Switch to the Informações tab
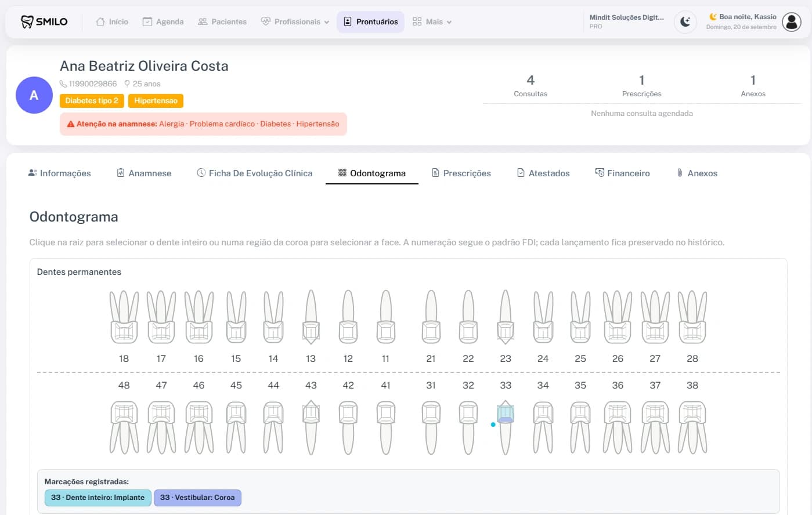The image size is (812, 515). click(x=60, y=173)
